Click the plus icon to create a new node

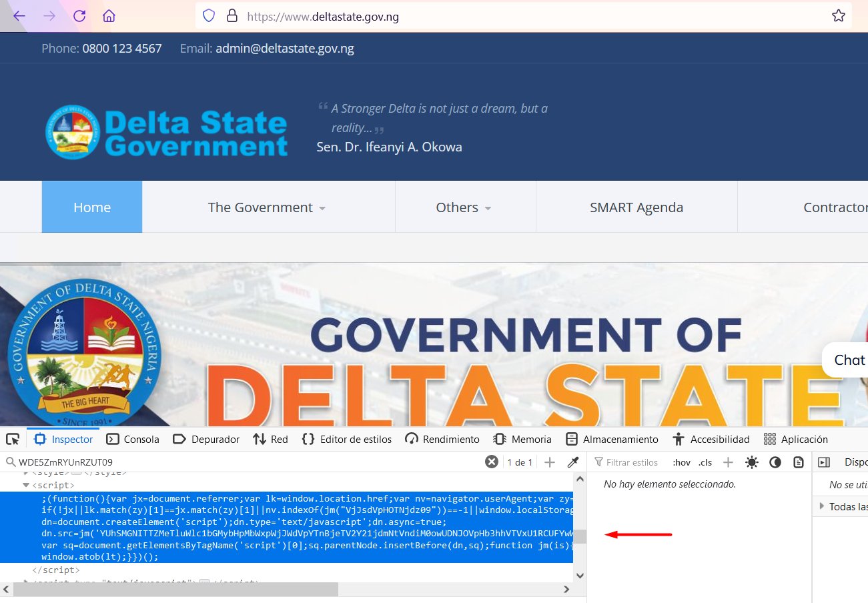point(550,462)
